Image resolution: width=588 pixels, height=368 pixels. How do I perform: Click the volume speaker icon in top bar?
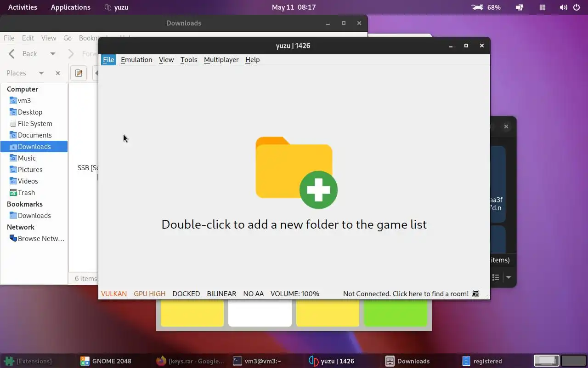coord(564,7)
